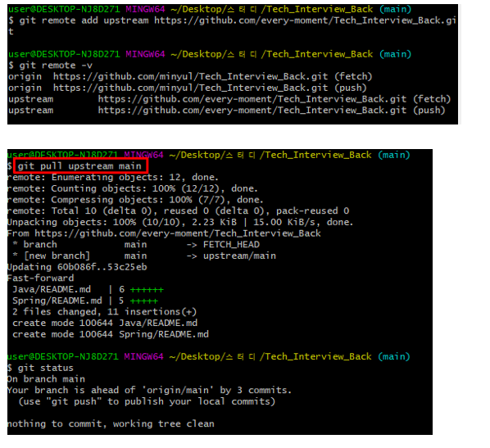Image resolution: width=490 pixels, height=448 pixels.
Task: Click the 2 files changed summary line
Action: [105, 312]
